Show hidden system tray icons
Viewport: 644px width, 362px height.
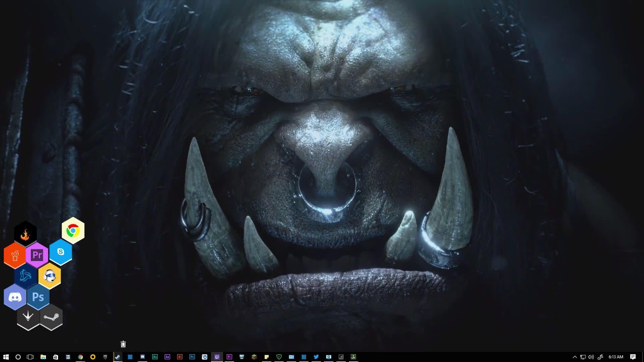click(575, 357)
